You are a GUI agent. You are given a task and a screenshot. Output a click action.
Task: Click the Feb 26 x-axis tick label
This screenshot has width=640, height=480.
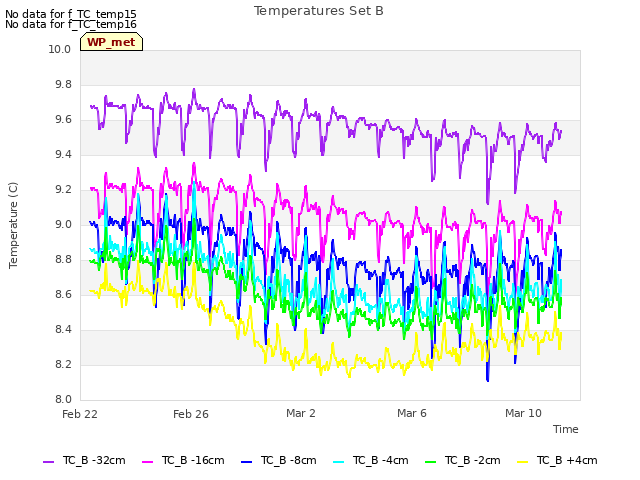pos(191,414)
